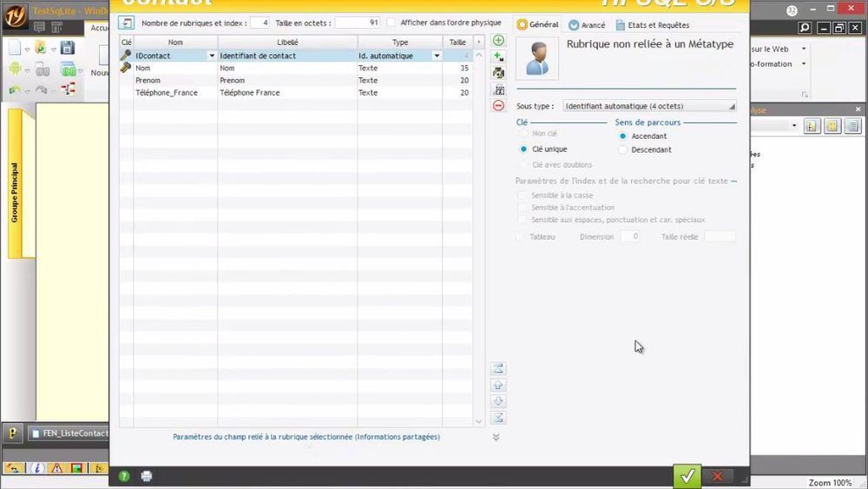Click the icon left of Nombre de rubriques

pos(126,23)
